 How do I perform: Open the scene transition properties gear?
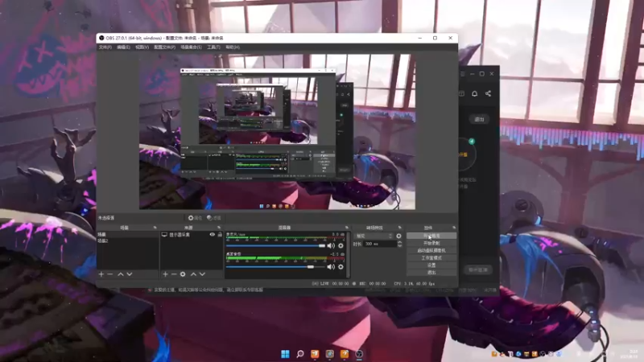pos(398,236)
